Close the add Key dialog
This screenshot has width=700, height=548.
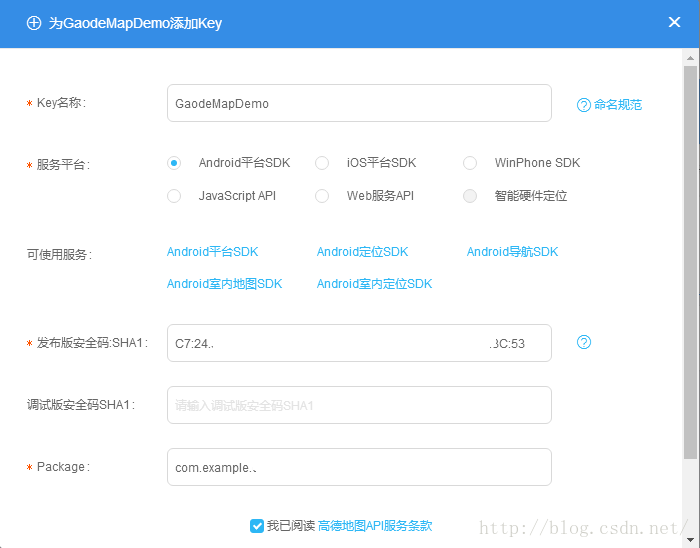click(x=674, y=22)
